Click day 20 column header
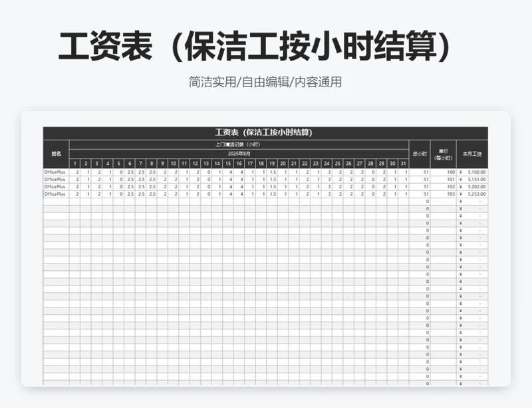The image size is (532, 408). (x=283, y=164)
